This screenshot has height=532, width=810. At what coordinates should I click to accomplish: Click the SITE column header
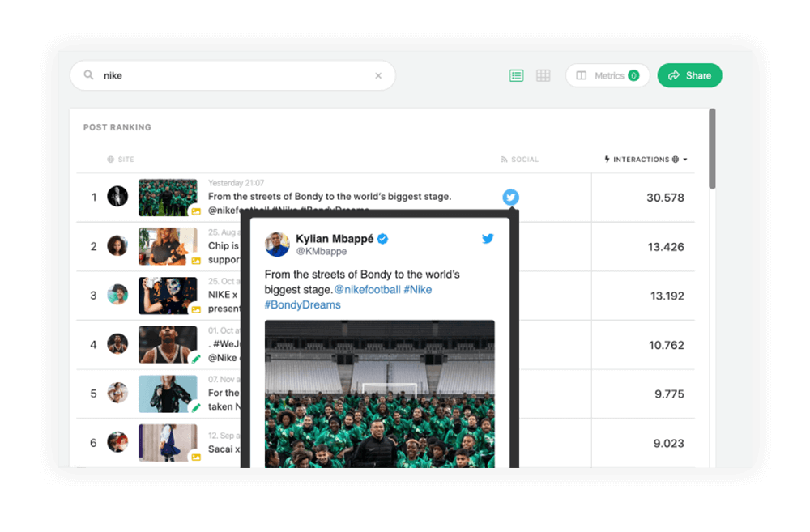tap(121, 159)
